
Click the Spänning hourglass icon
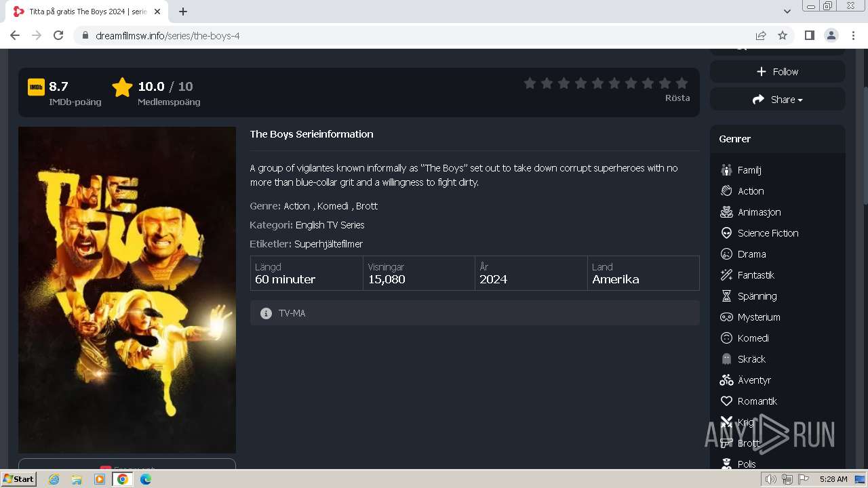(x=726, y=296)
